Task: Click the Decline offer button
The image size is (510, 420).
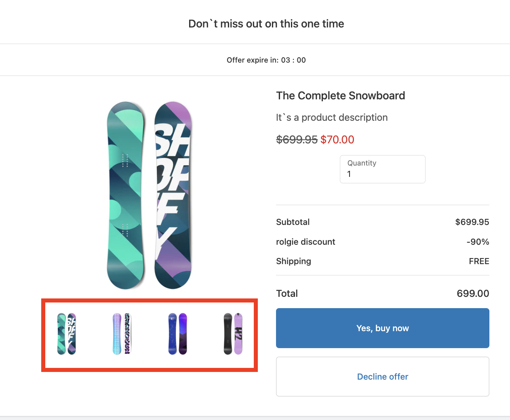Action: tap(382, 376)
